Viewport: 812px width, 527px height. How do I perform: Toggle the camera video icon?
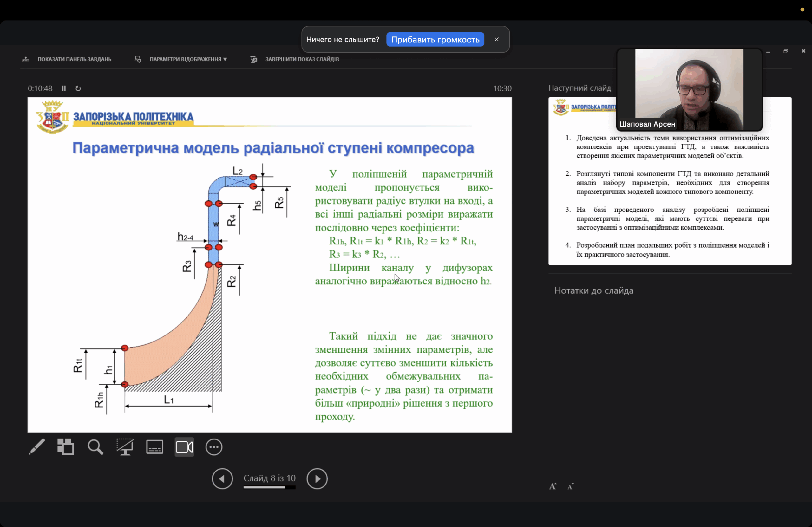[x=184, y=447]
